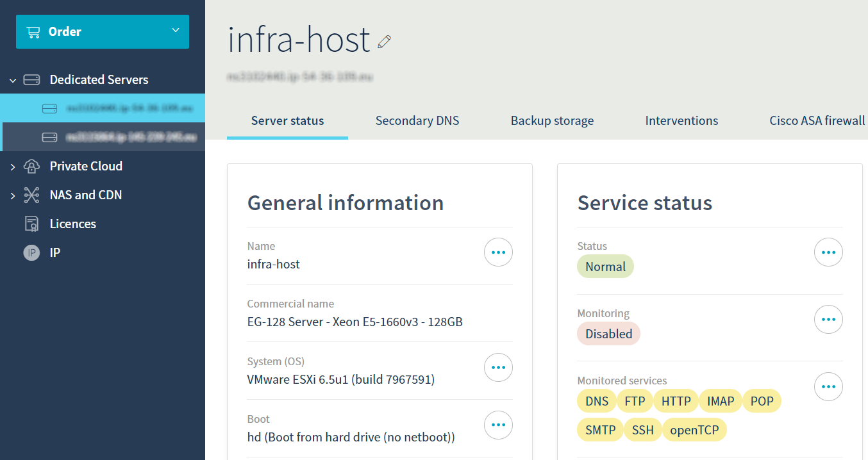Open the Interventions tab
The image size is (868, 460).
681,120
